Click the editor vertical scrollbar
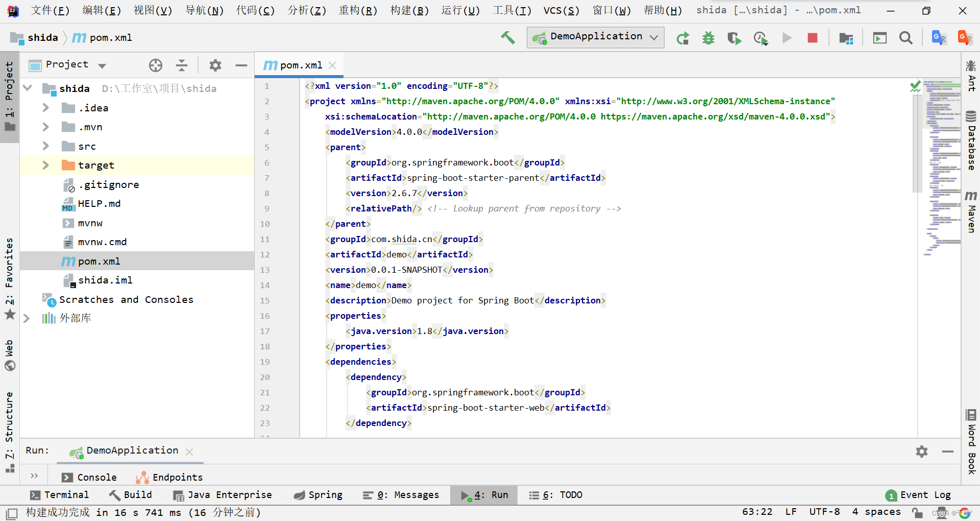980x521 pixels. 917,144
